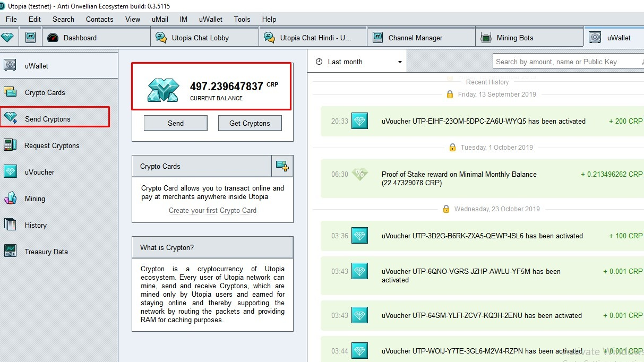Click lock icon beside Tuesday, 1 October 2019

pos(452,147)
